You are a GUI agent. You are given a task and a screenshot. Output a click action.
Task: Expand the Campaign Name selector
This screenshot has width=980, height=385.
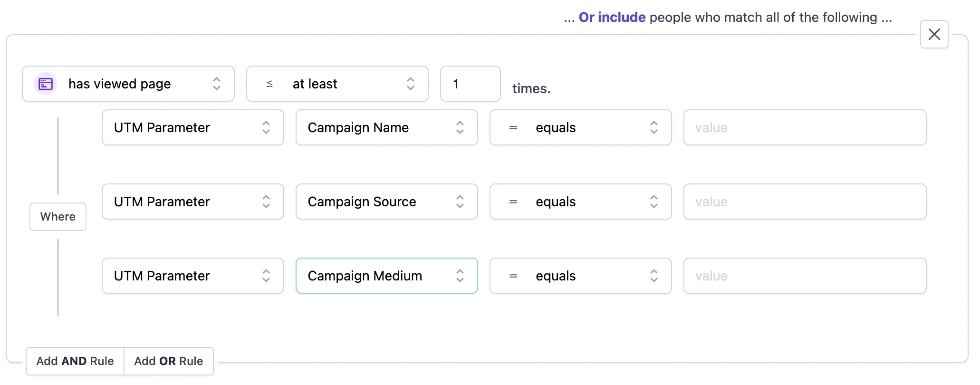(386, 128)
